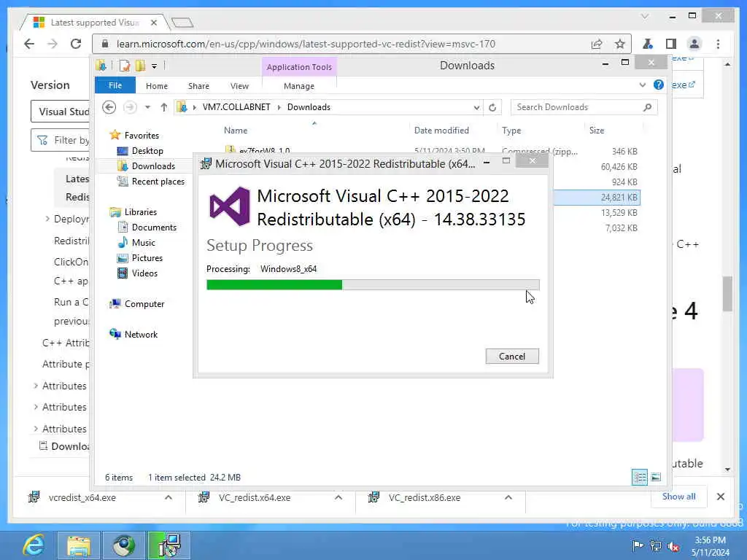Toggle the Chrome side panel
The height and width of the screenshot is (560, 747).
click(x=671, y=44)
